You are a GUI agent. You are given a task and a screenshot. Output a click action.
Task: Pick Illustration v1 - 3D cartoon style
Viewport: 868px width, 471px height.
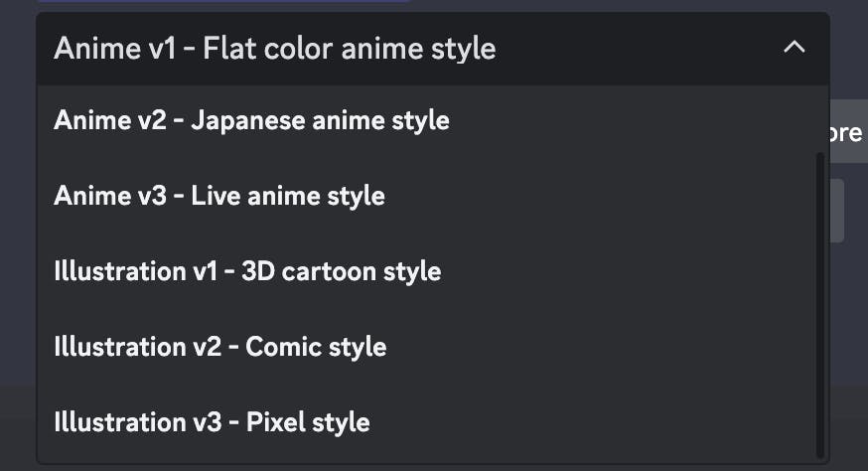click(247, 271)
